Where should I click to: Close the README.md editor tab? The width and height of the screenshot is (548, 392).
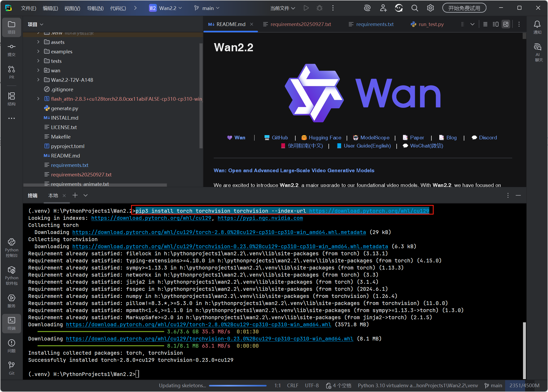pos(252,24)
